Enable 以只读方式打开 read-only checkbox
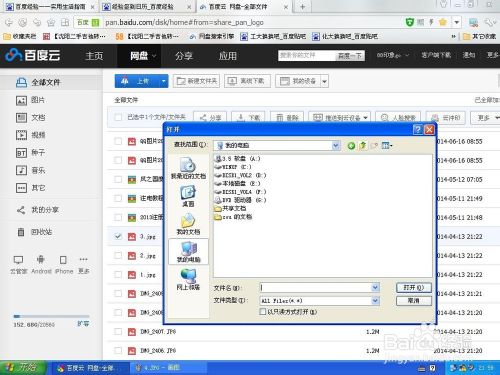This screenshot has height=375, width=500. [x=263, y=312]
